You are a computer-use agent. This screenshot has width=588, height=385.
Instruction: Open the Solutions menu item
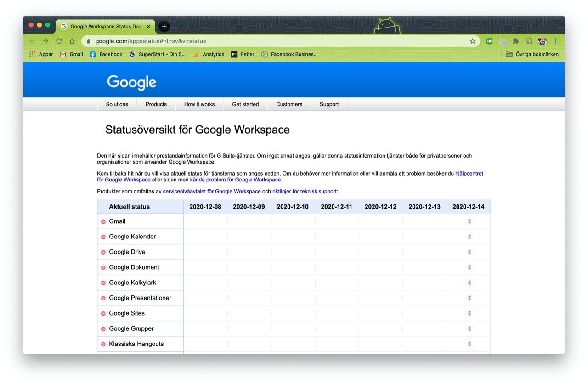pyautogui.click(x=117, y=104)
